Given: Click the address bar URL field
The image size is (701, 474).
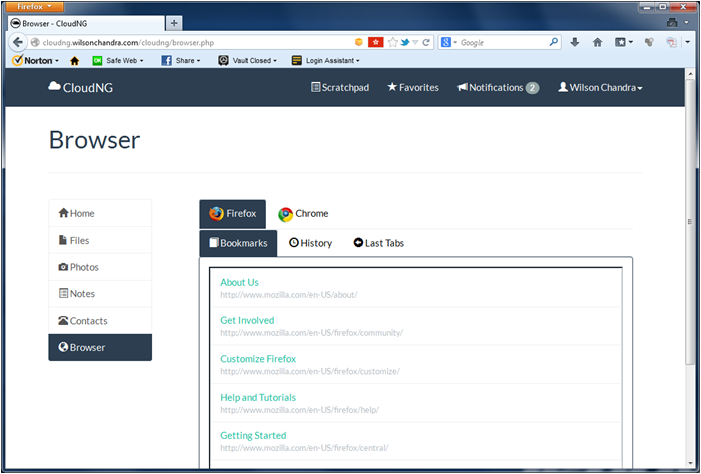Looking at the screenshot, I should pos(192,42).
